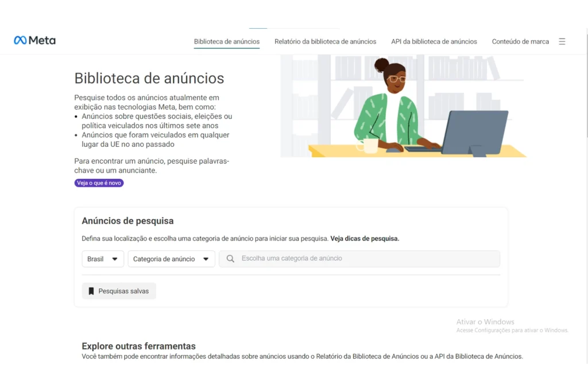Screen dimensions: 588x392
Task: Click the librarian illustration image
Action: tap(403, 106)
